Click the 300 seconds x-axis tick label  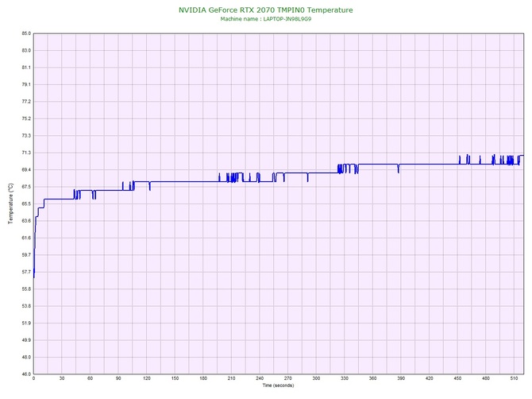tap(316, 378)
